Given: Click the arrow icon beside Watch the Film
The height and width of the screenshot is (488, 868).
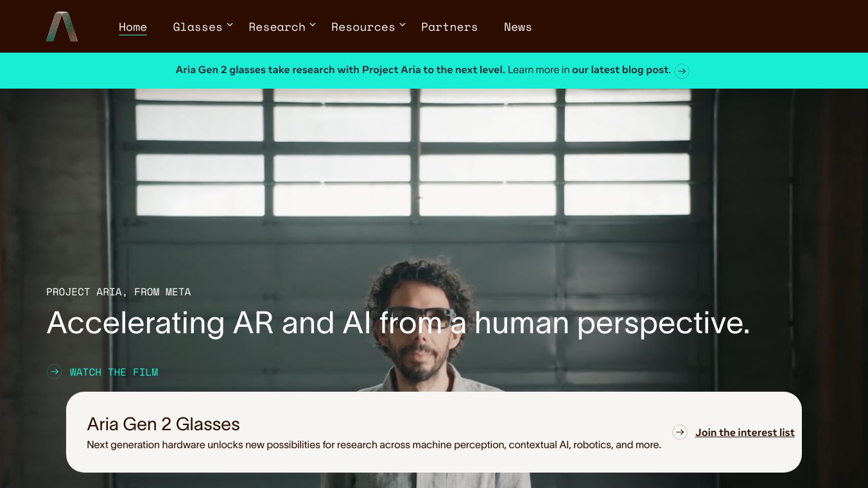Looking at the screenshot, I should [55, 372].
